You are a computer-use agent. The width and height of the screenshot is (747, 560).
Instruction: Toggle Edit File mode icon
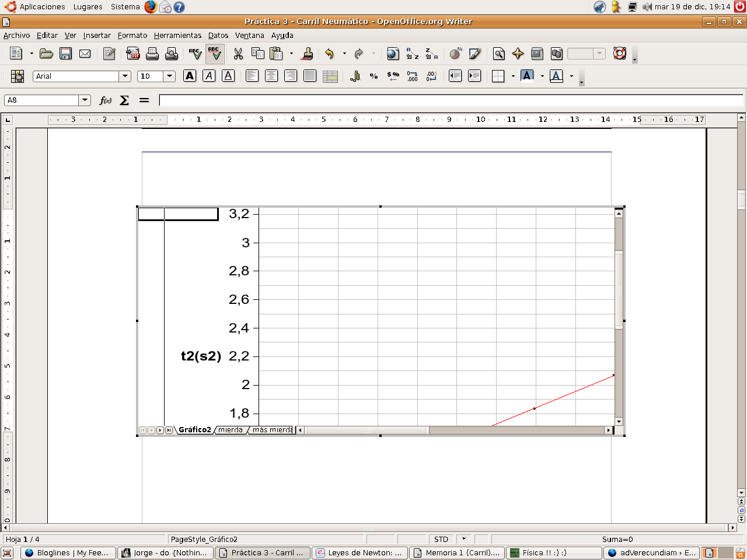coord(109,54)
